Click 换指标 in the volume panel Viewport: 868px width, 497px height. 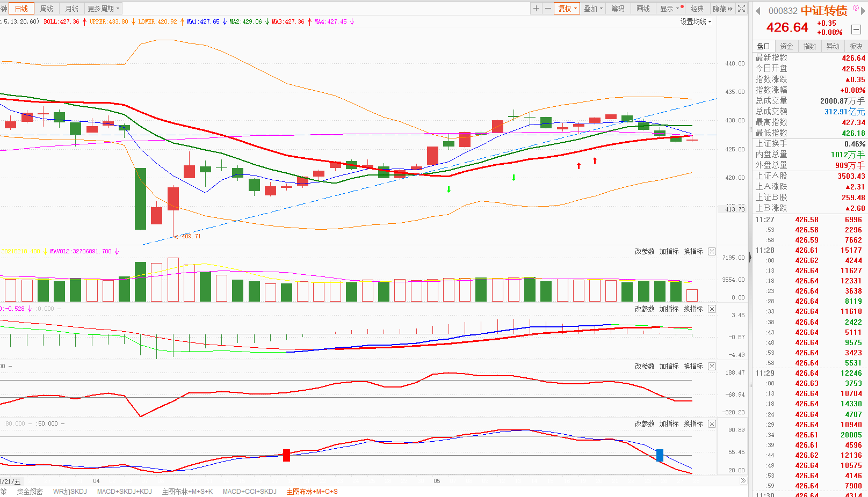[693, 251]
